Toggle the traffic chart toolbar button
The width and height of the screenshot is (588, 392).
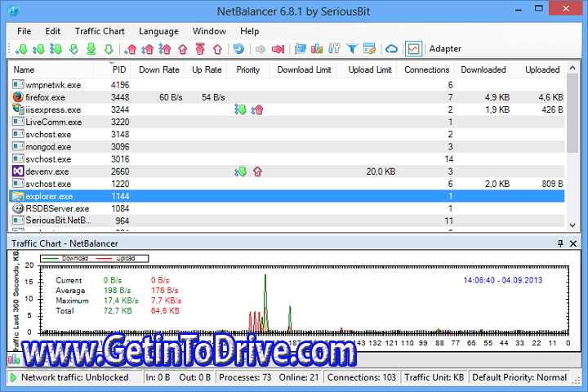pyautogui.click(x=413, y=49)
